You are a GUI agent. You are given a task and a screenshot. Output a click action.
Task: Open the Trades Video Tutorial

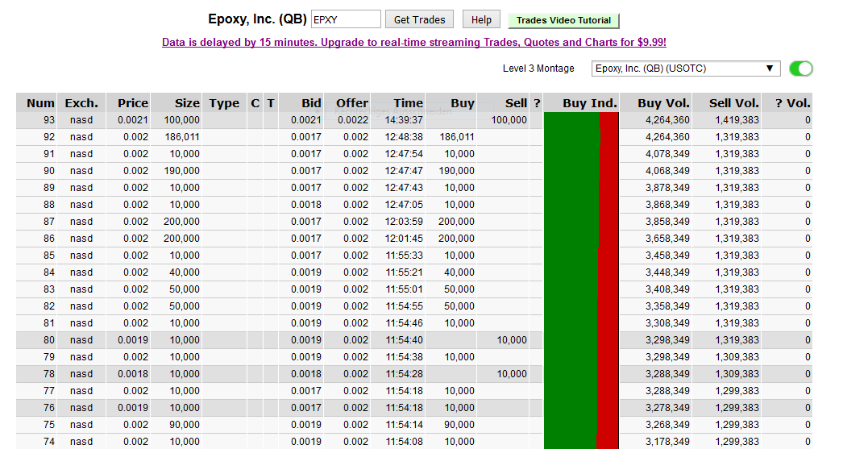563,20
